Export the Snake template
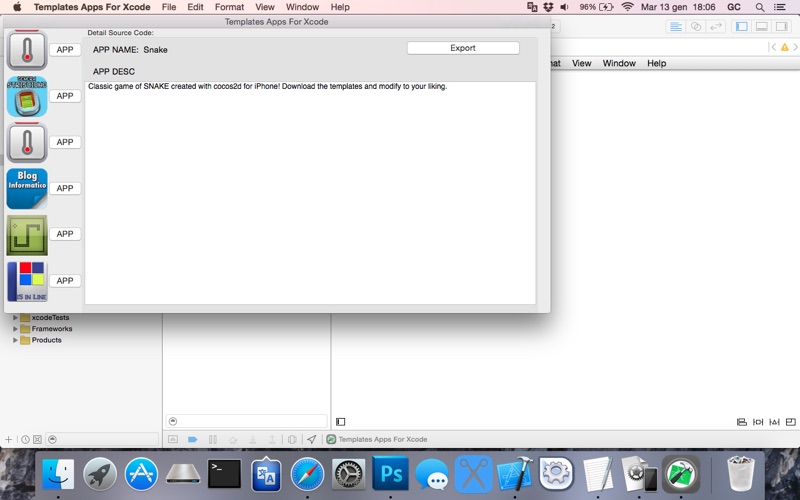Image resolution: width=800 pixels, height=500 pixels. pyautogui.click(x=463, y=48)
